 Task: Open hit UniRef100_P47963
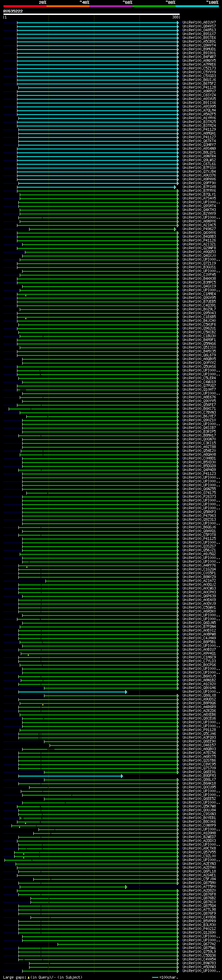click(x=199, y=516)
